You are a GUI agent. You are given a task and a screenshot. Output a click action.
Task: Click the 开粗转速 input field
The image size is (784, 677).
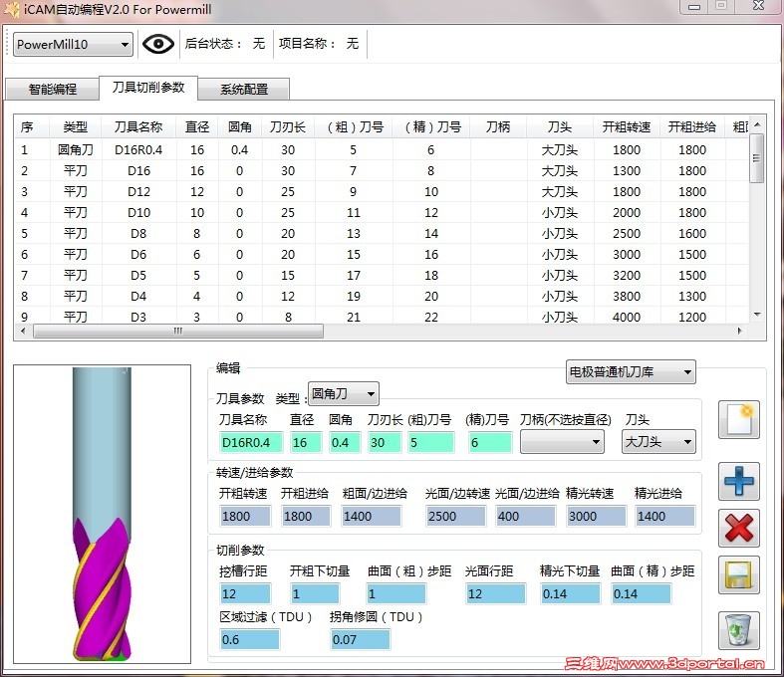(245, 516)
